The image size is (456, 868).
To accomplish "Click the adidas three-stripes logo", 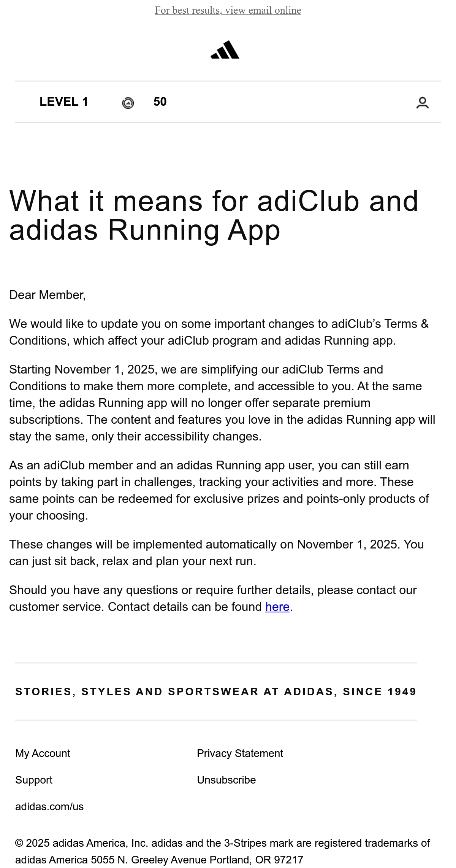I will (x=225, y=49).
